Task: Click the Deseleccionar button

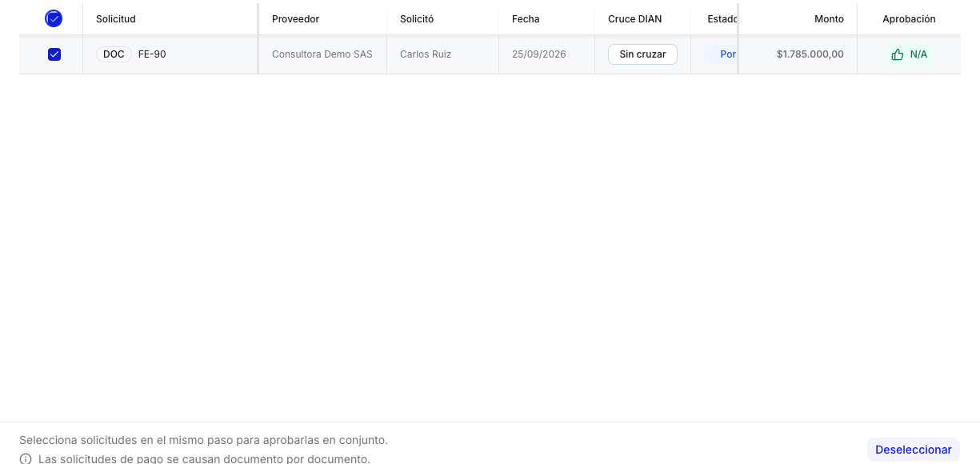Action: click(914, 450)
